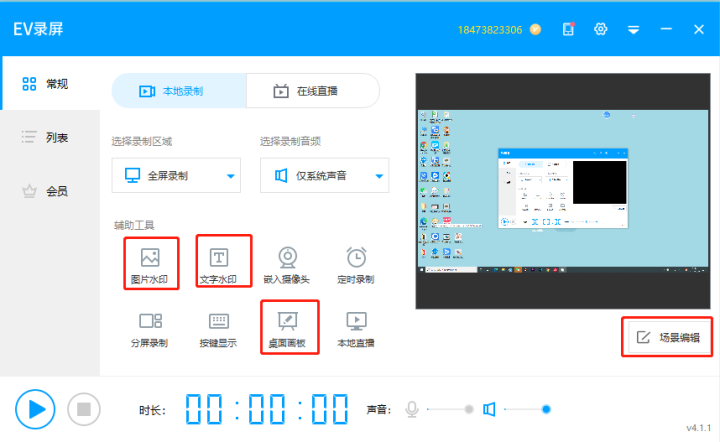The width and height of the screenshot is (720, 442).
Task: Expand the 仅系统声音 audio source dropdown
Action: click(325, 175)
